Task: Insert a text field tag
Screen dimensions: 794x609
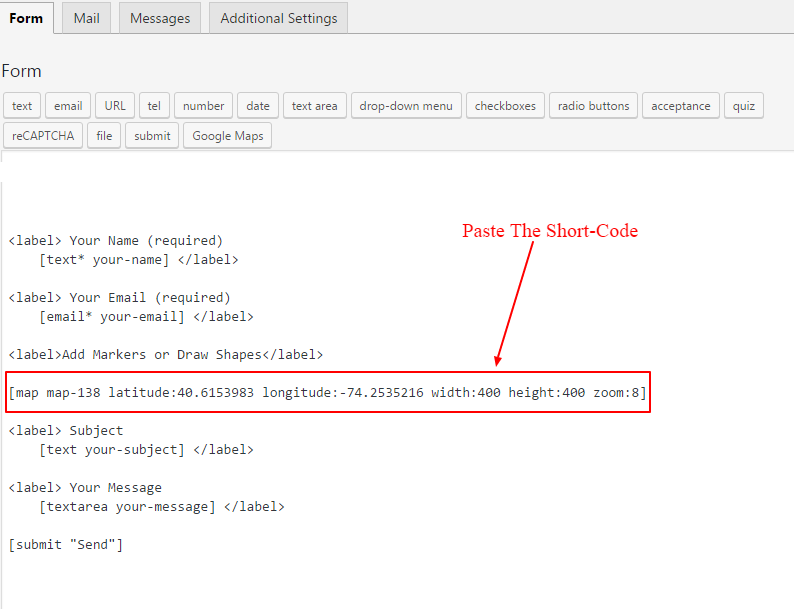Action: click(22, 106)
